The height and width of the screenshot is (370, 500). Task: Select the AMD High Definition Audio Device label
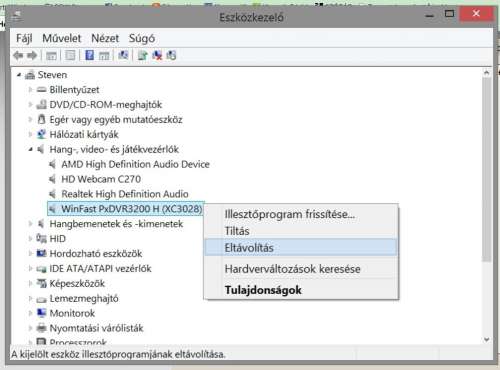pyautogui.click(x=135, y=164)
